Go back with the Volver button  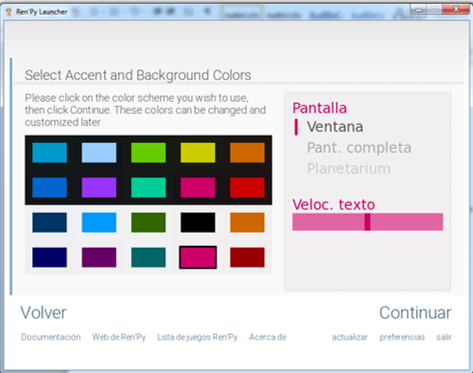point(43,313)
